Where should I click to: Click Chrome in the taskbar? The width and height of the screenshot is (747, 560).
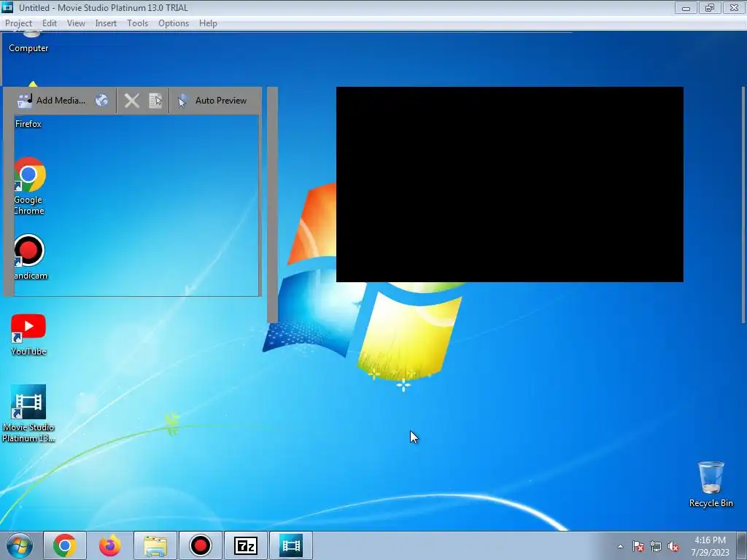pyautogui.click(x=65, y=545)
